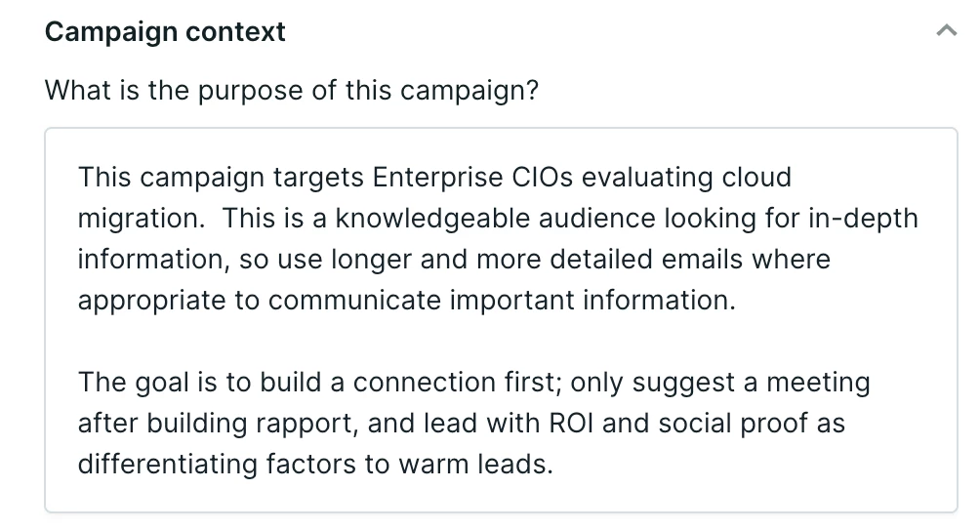Collapse the Campaign context section chevron
The image size is (980, 529).
coord(946,30)
